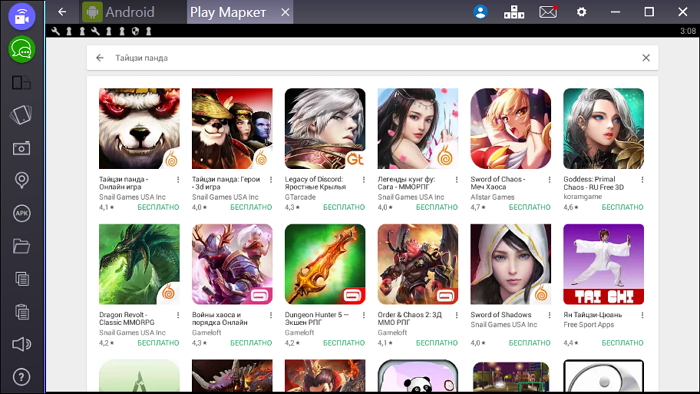Open the multi-window layout sidebar icon
The image size is (700, 394).
coord(21,83)
